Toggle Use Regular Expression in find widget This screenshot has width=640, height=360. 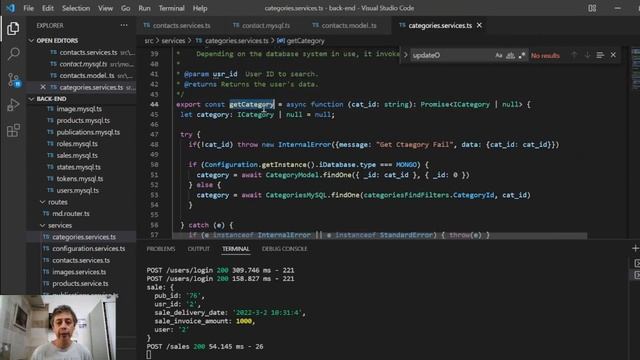pyautogui.click(x=522, y=55)
